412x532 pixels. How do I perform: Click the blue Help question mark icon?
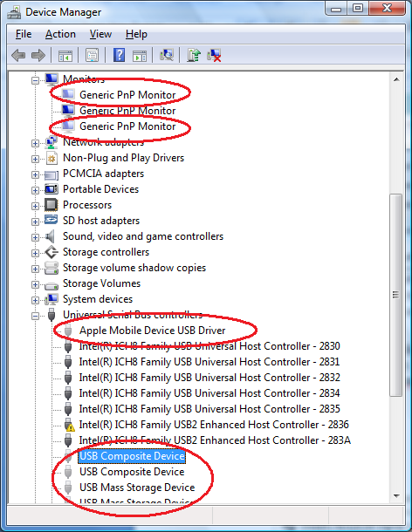click(119, 55)
